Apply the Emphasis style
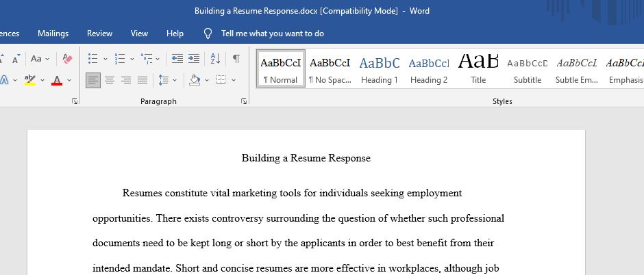This screenshot has width=644, height=275. (624, 68)
